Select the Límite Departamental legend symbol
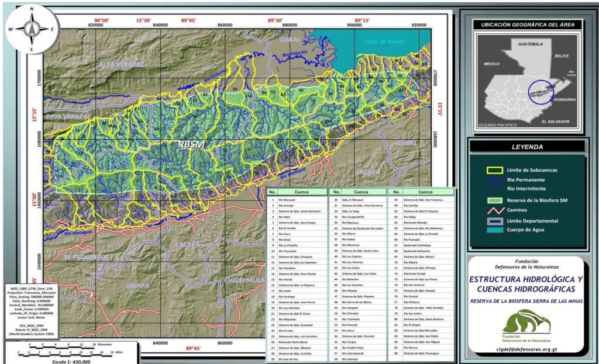This screenshot has width=599, height=364. (x=495, y=221)
